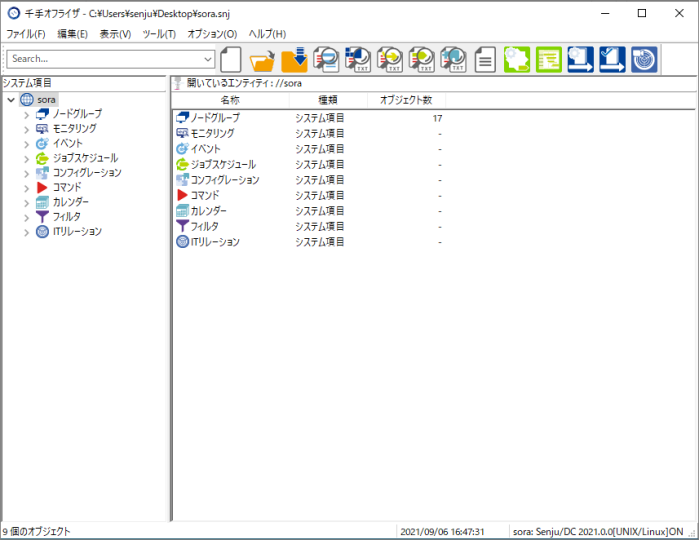The width and height of the screenshot is (699, 540).
Task: Open the Search box dropdown arrow
Action: 208,59
